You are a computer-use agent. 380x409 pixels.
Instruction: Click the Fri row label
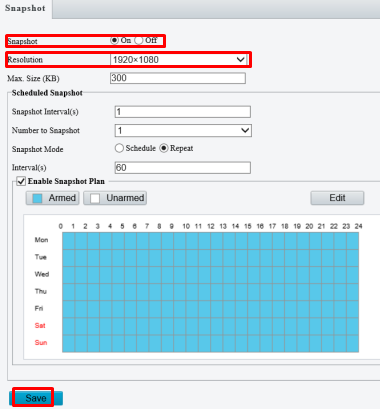click(39, 308)
